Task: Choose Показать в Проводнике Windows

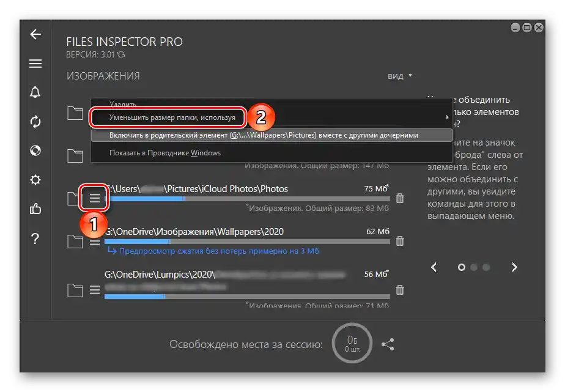Action: 165,153
